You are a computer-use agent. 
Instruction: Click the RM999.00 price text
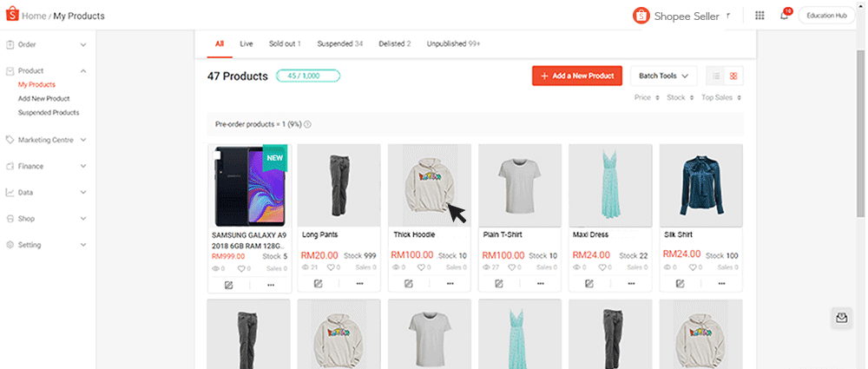coord(227,256)
